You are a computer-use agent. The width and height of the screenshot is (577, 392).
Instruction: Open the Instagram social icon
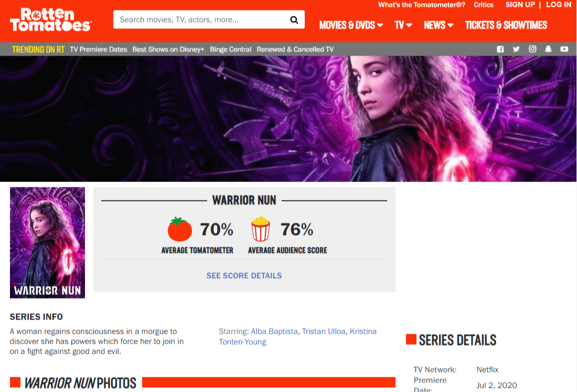click(532, 49)
